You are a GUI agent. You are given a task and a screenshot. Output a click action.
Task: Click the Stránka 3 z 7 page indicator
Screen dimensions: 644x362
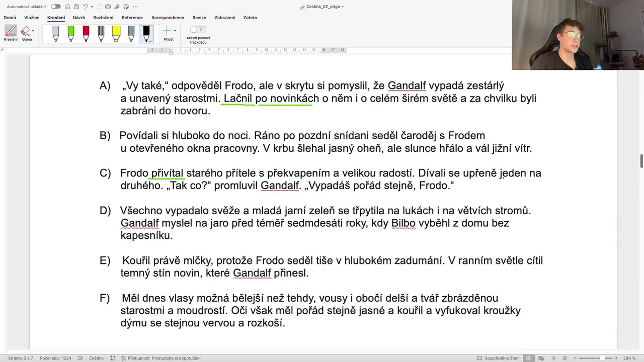pos(21,358)
